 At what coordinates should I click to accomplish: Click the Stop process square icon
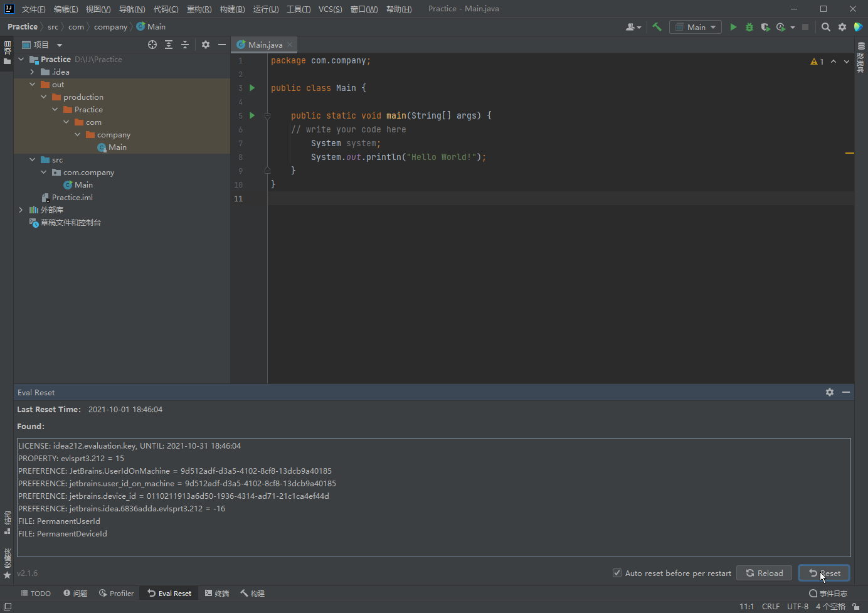click(x=805, y=27)
